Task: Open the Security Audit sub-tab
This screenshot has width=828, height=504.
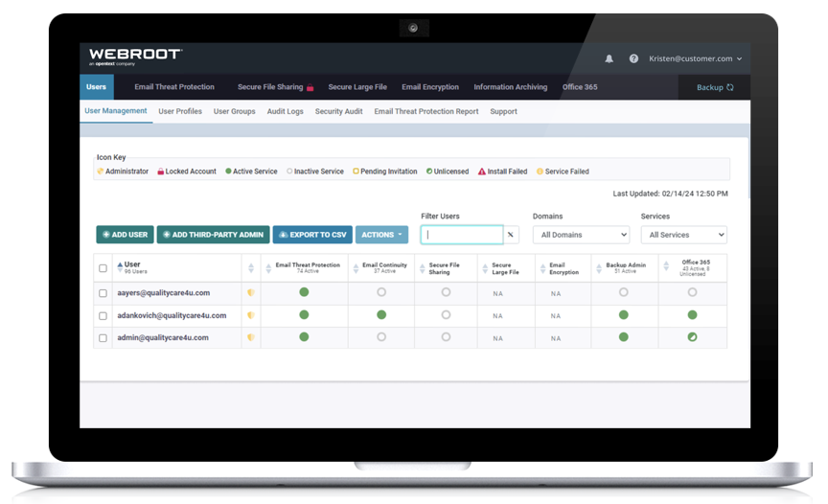Action: tap(338, 111)
